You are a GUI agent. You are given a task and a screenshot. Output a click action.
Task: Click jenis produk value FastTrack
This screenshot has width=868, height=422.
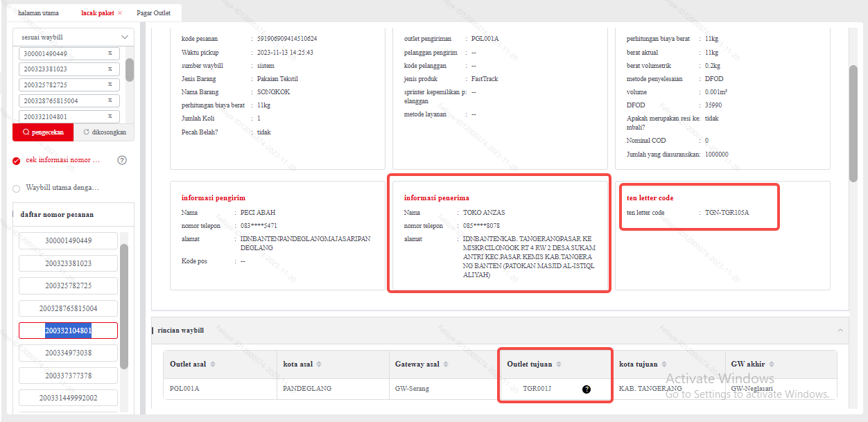[x=485, y=79]
